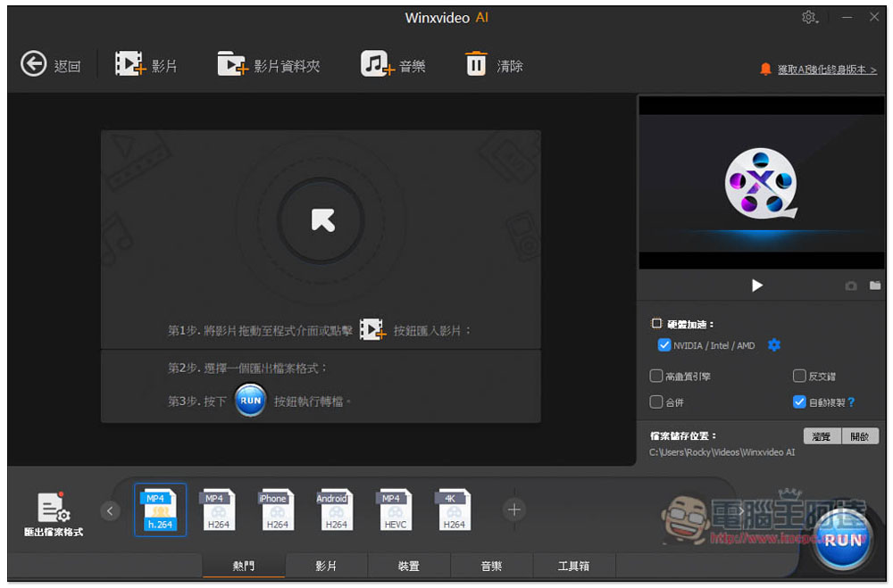Click the add-video icon in step 1 text
This screenshot has width=893, height=588.
[372, 329]
